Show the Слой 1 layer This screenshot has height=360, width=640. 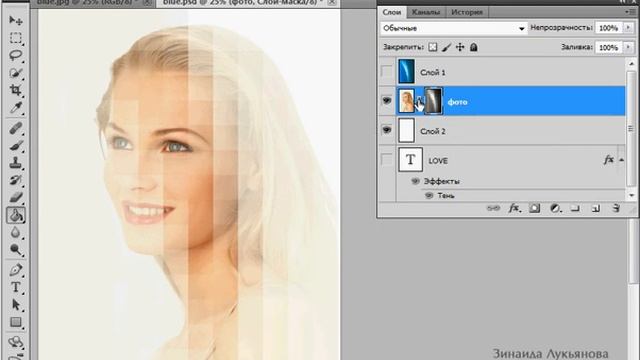387,72
